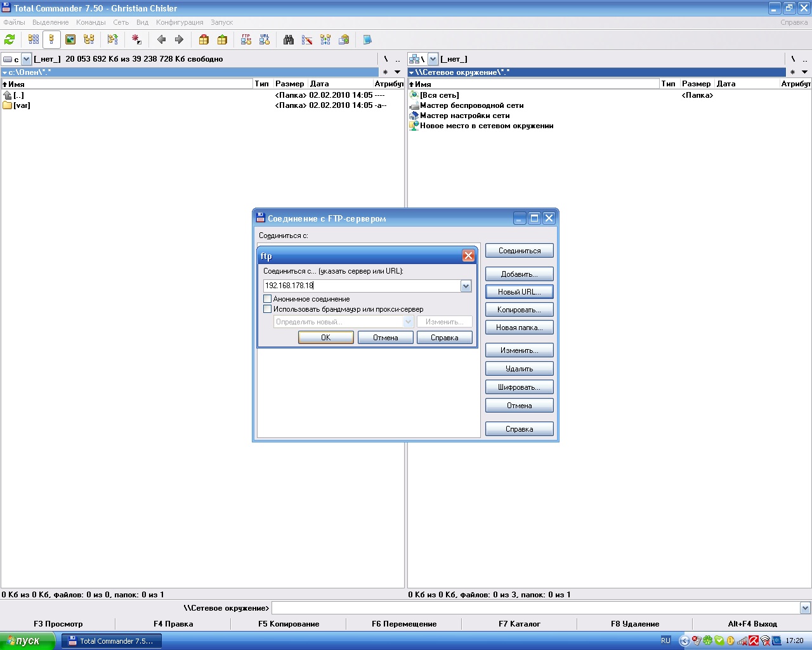Open file search with binoculars icon
Image resolution: width=812 pixels, height=650 pixels.
289,39
